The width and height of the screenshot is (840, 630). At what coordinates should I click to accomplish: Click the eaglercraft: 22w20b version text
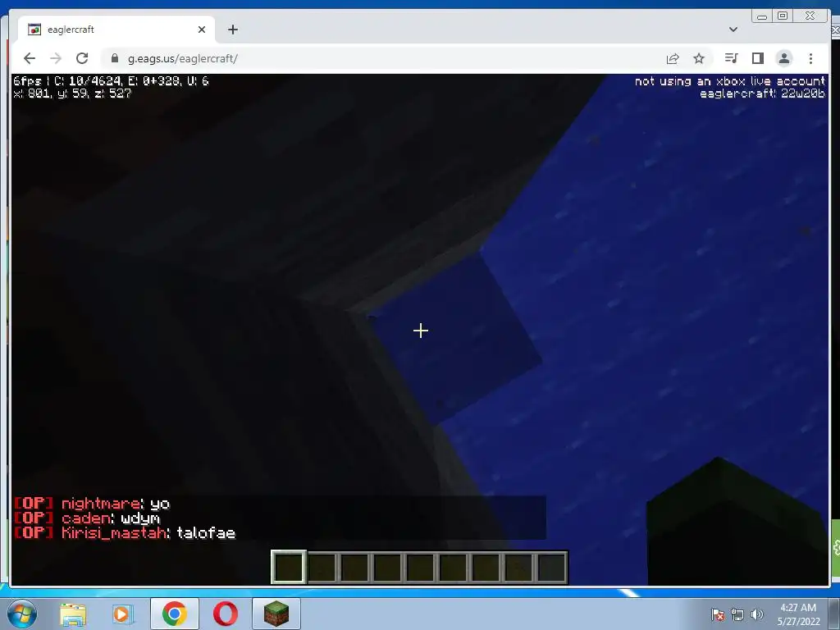click(x=762, y=94)
